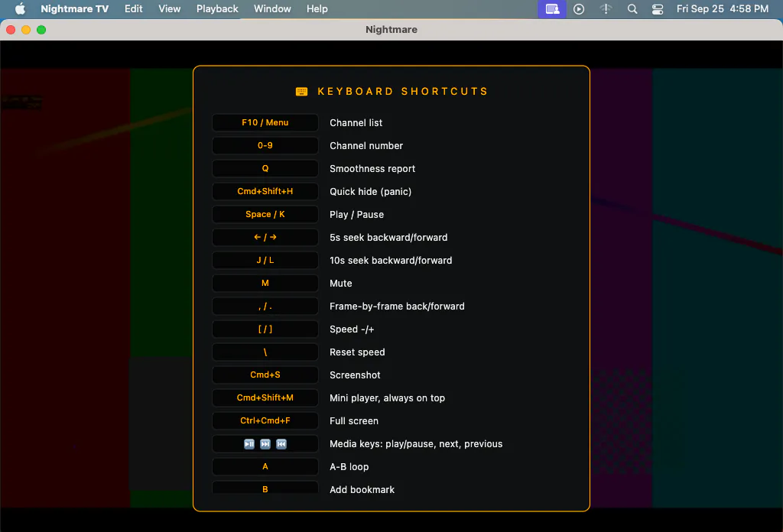This screenshot has width=783, height=532.
Task: Open the Help menu
Action: [317, 8]
